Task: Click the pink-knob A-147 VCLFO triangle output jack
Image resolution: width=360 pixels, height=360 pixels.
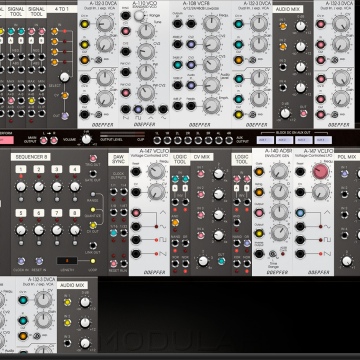Action: (300, 213)
